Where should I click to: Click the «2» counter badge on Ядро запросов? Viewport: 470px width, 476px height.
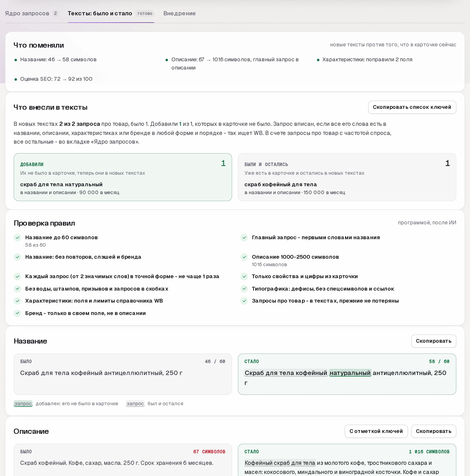(x=55, y=13)
